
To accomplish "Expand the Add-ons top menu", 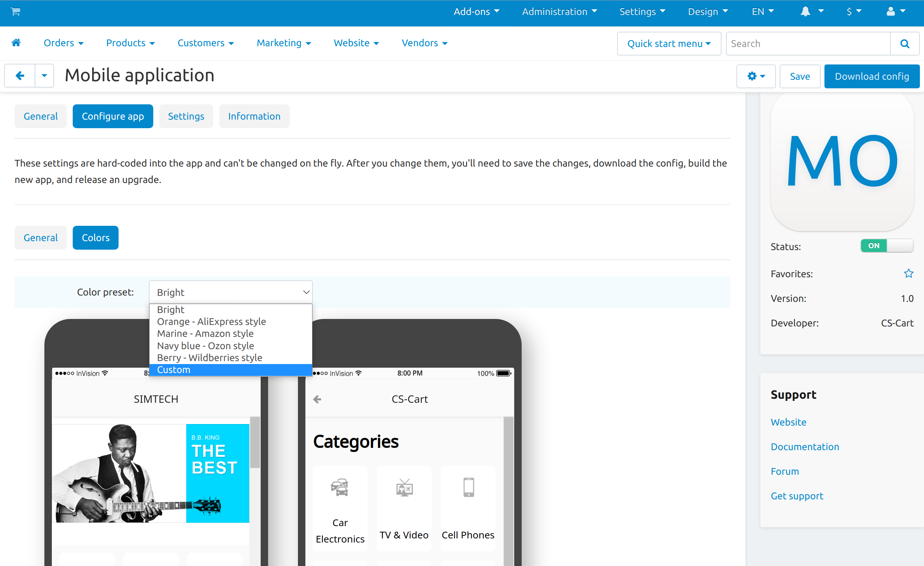I will point(476,12).
